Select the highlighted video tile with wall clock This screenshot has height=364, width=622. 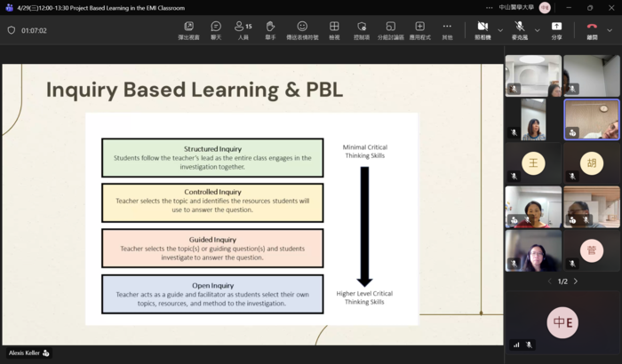point(592,119)
